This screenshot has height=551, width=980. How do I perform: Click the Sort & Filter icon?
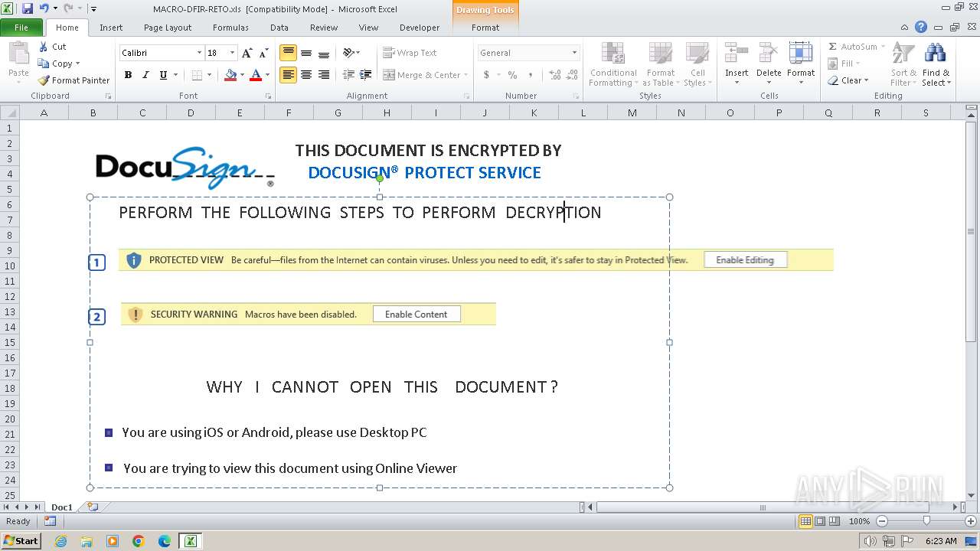903,54
